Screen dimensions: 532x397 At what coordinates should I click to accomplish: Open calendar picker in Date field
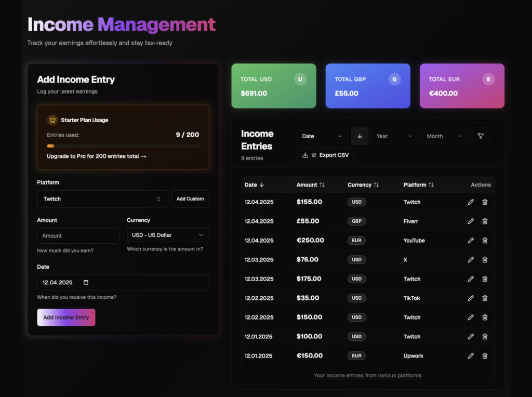(86, 283)
